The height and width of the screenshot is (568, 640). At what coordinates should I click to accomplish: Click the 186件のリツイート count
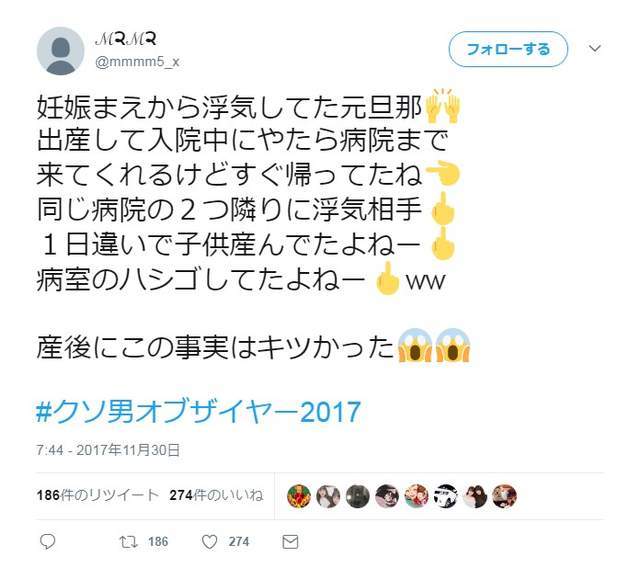click(x=98, y=495)
